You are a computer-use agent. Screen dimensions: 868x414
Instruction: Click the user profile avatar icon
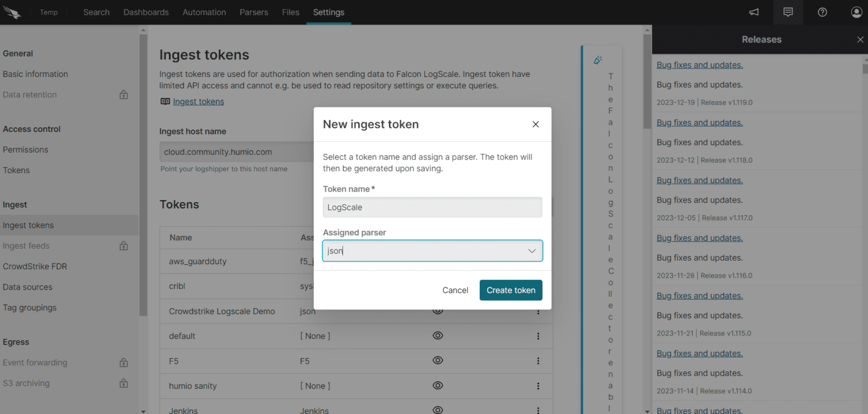coord(856,12)
